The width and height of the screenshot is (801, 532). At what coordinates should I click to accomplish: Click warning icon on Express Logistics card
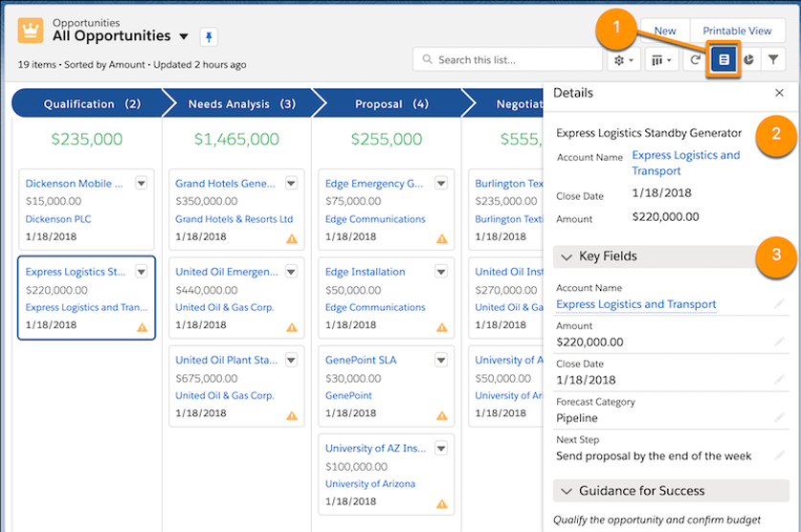click(142, 327)
